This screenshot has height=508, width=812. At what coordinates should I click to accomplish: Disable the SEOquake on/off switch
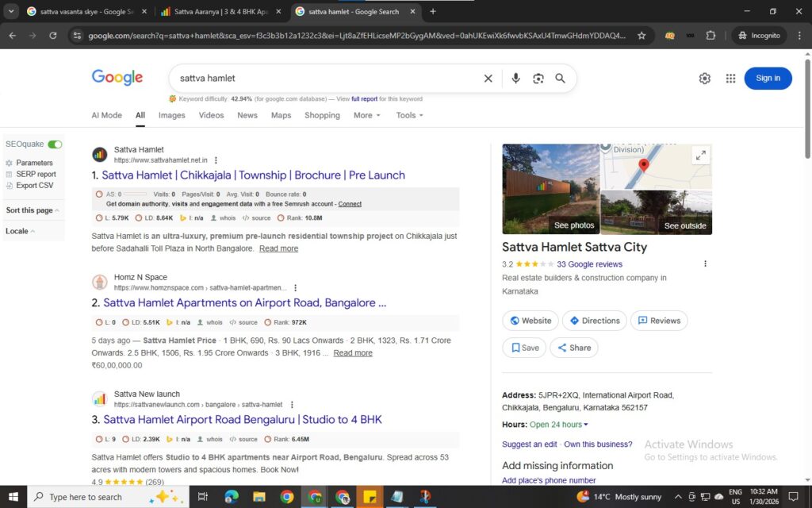[x=55, y=144]
